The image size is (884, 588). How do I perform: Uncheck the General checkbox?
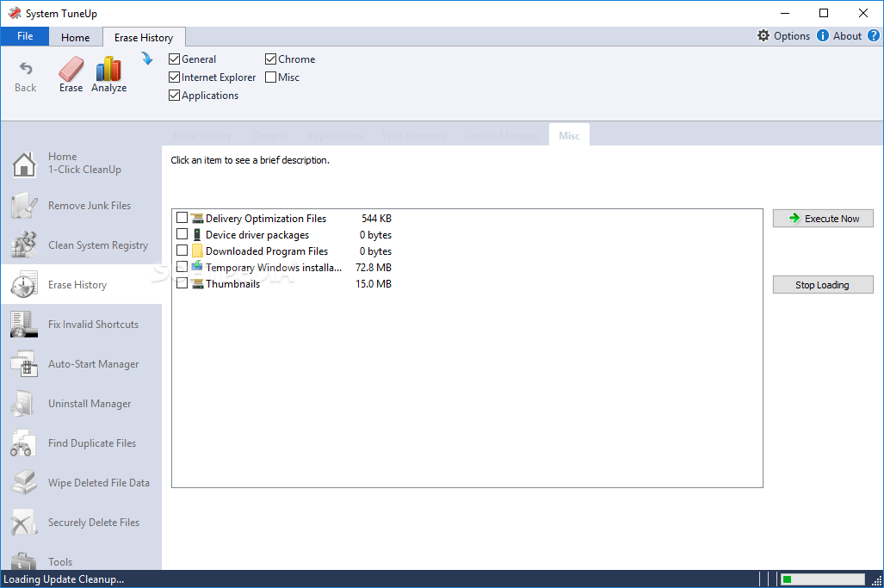[174, 59]
